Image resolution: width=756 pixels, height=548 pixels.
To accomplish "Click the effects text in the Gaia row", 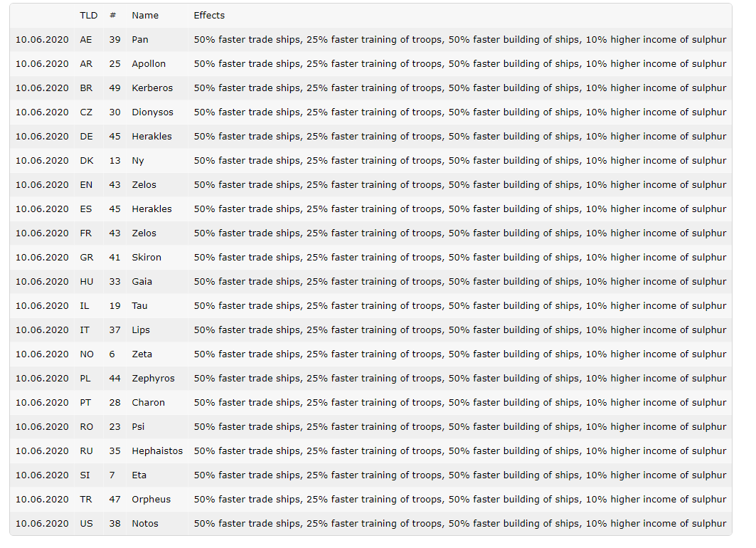I will (x=460, y=281).
